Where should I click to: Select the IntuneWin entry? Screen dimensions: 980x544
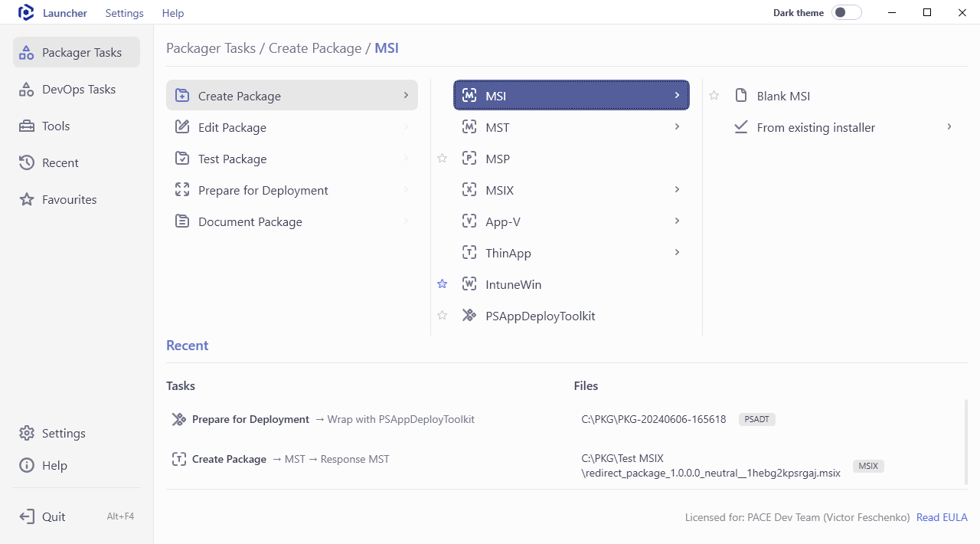click(x=572, y=284)
